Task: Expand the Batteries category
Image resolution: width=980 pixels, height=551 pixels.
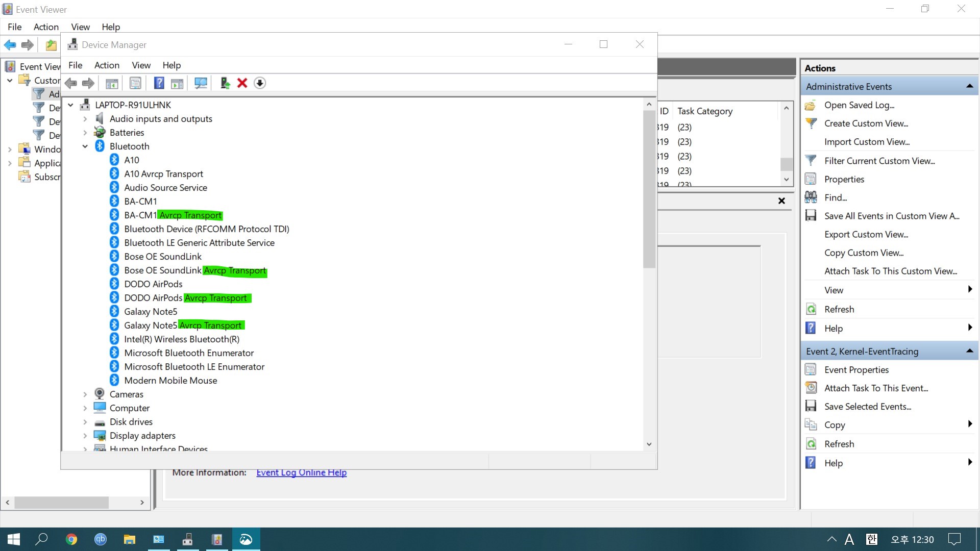Action: [85, 133]
